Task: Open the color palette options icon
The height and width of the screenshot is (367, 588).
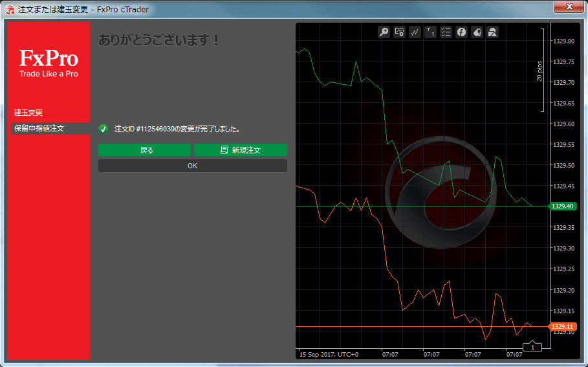Action: (477, 32)
